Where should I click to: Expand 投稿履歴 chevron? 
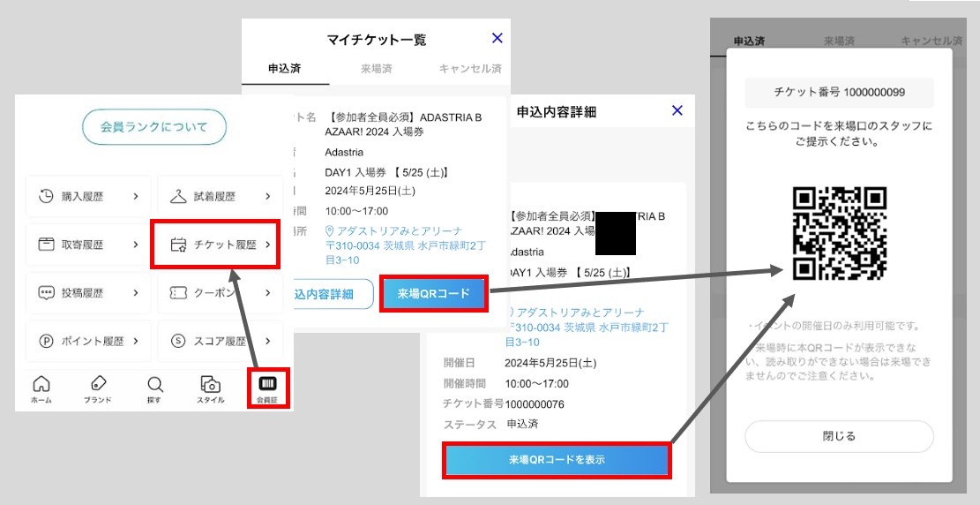pos(136,293)
